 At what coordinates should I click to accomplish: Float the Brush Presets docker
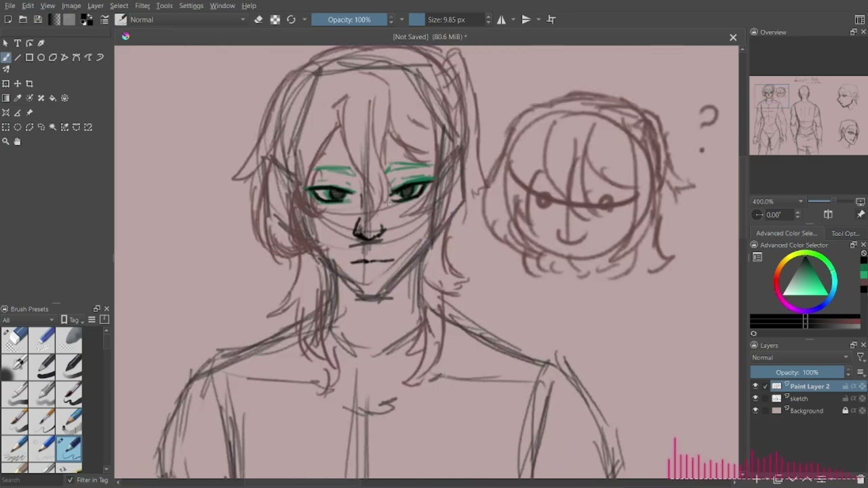pyautogui.click(x=96, y=309)
